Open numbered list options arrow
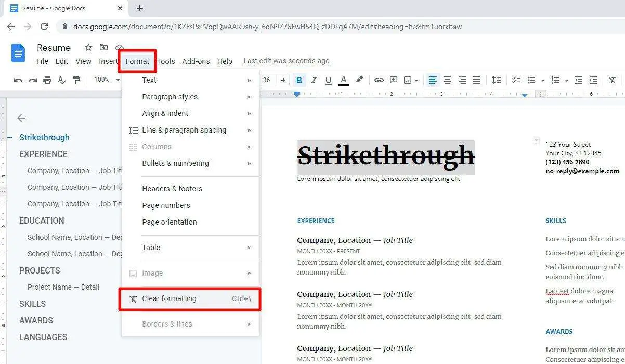Viewport: 625px width, 364px height. tap(566, 81)
